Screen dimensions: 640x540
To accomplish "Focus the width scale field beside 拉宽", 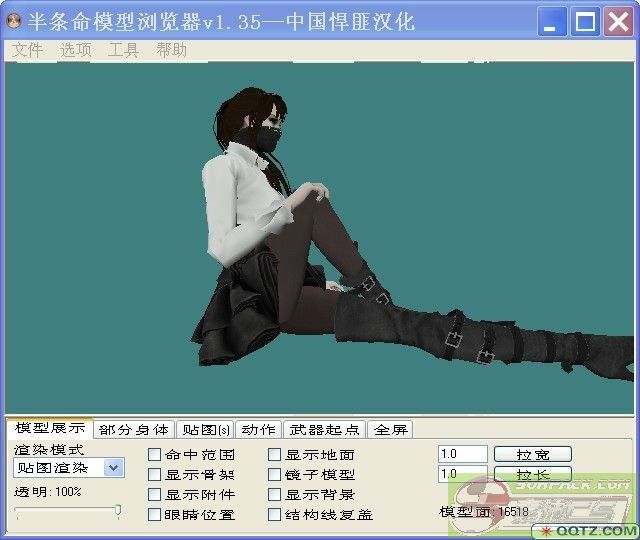I will click(x=463, y=454).
